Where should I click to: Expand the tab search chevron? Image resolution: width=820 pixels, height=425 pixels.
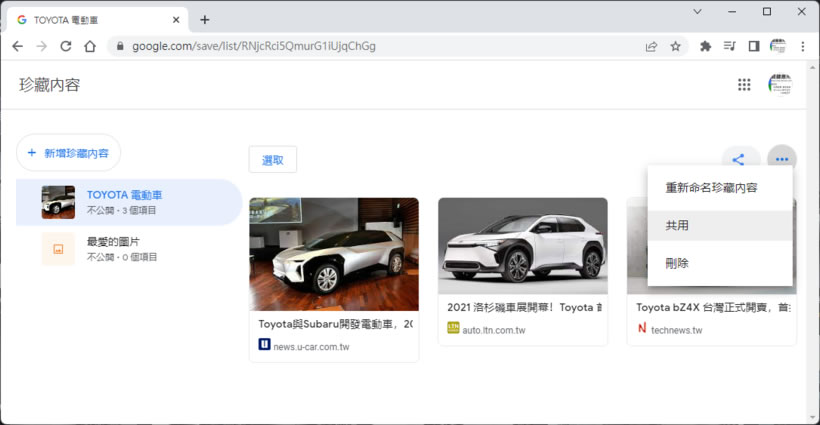(x=697, y=12)
